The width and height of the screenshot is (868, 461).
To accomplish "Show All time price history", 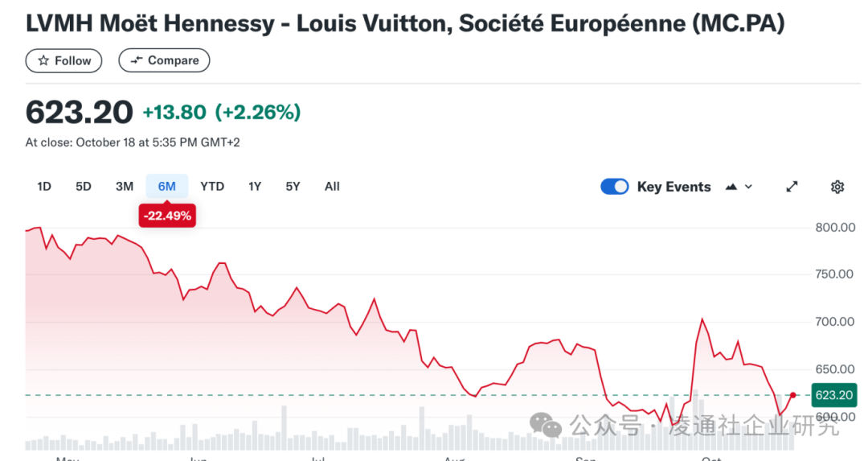I will click(332, 187).
